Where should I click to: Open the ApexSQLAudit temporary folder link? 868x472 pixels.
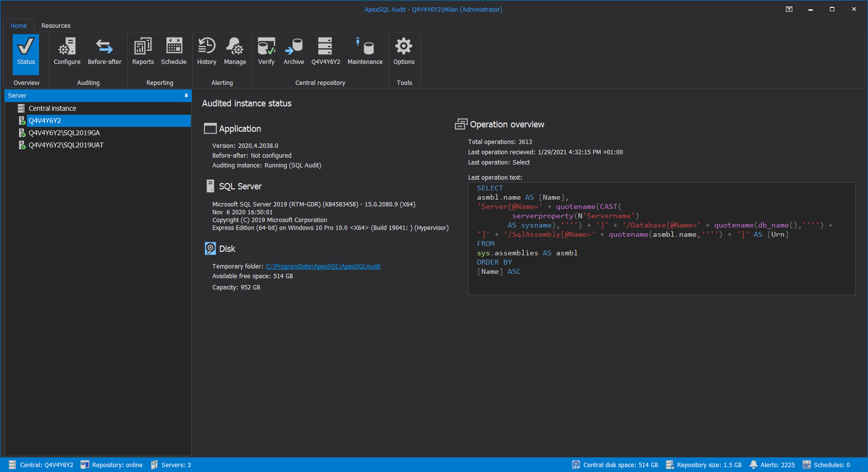[323, 266]
